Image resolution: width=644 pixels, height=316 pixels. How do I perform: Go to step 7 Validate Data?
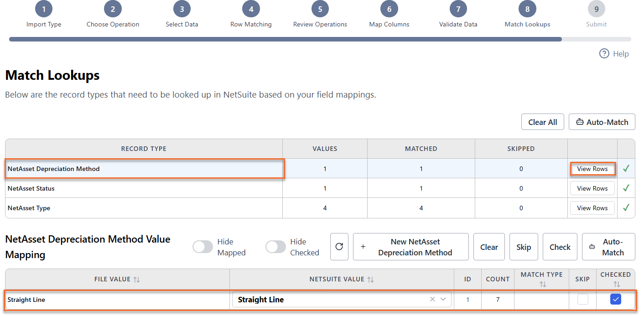tap(458, 14)
